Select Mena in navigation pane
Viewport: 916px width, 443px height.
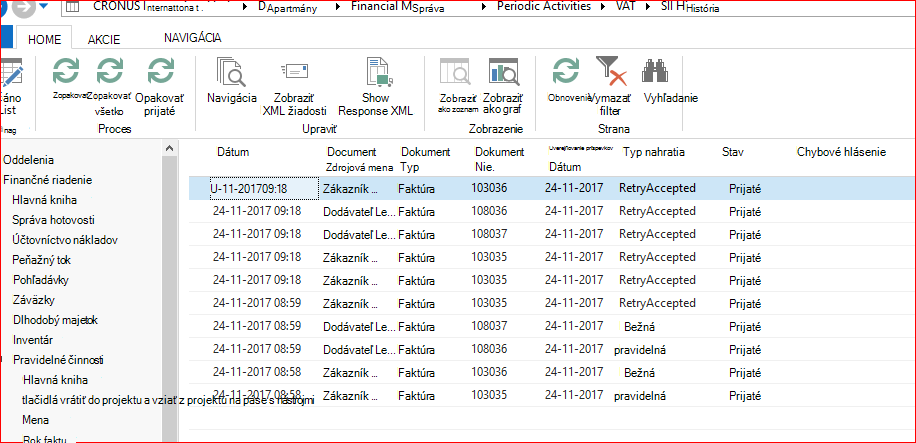36,420
